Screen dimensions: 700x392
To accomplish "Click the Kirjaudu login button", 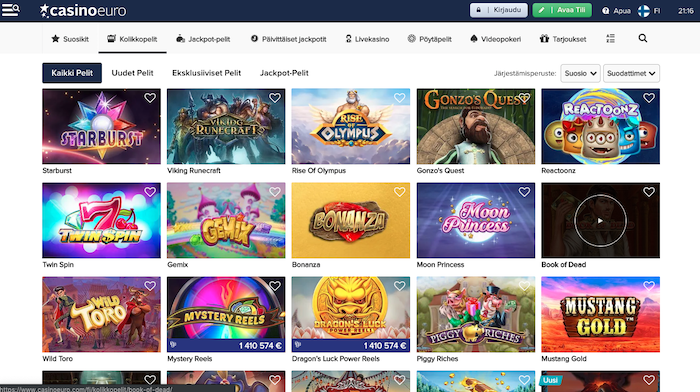I will [499, 10].
